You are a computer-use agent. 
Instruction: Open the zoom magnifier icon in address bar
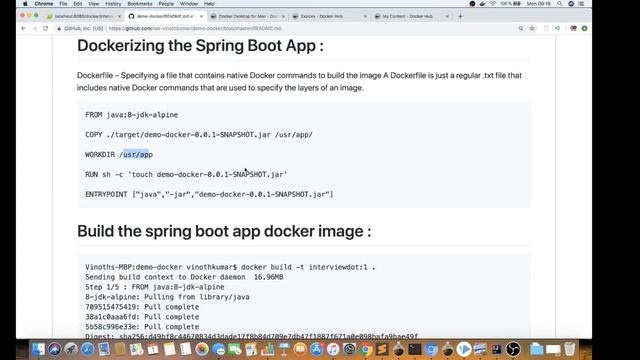tap(521, 29)
